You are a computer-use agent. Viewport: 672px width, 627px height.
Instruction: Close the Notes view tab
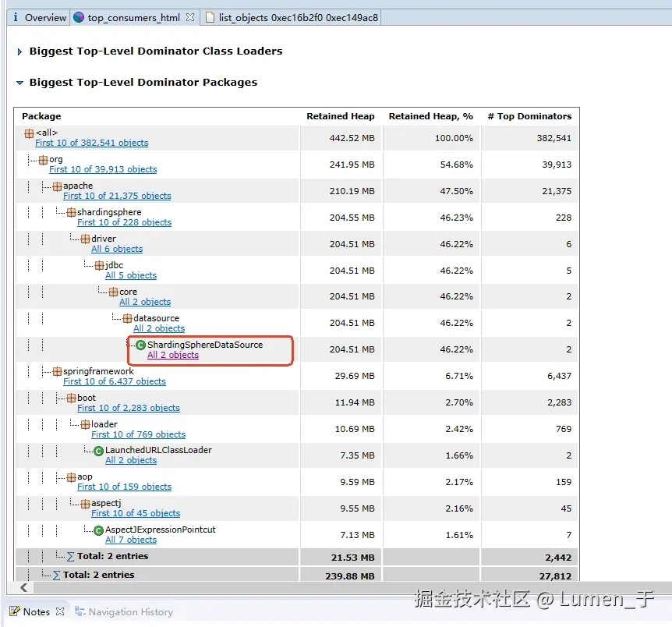pyautogui.click(x=60, y=612)
